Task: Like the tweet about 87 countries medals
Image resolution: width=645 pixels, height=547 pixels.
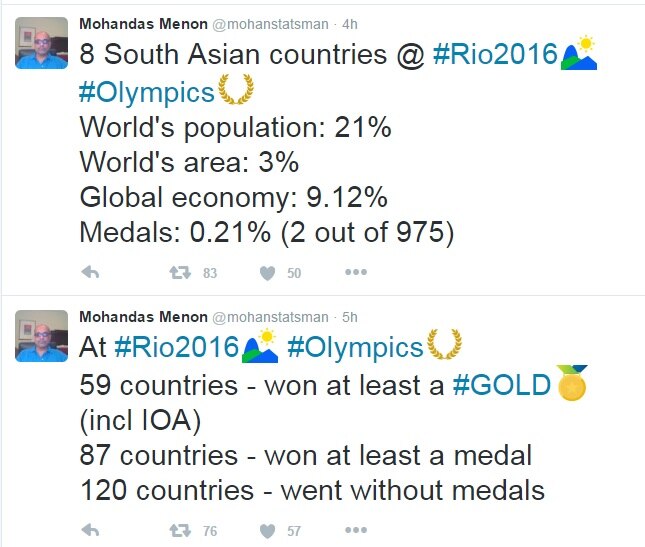Action: click(x=267, y=531)
